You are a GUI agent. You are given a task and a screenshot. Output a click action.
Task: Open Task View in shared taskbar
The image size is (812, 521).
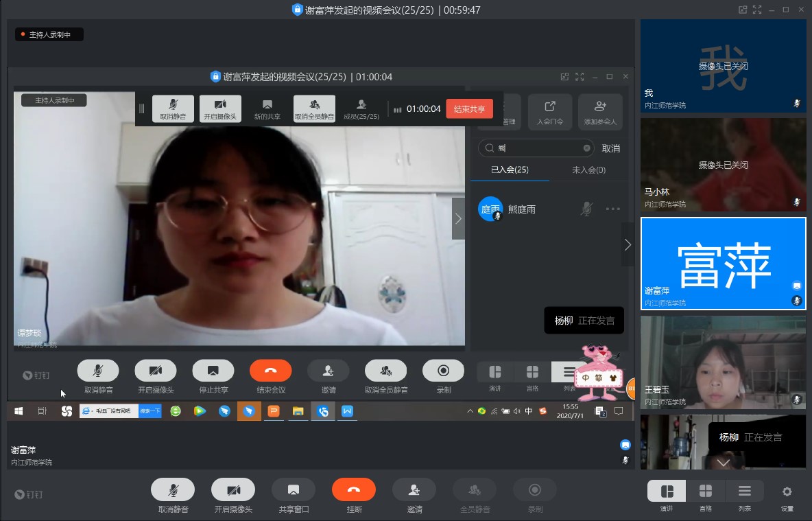[43, 411]
